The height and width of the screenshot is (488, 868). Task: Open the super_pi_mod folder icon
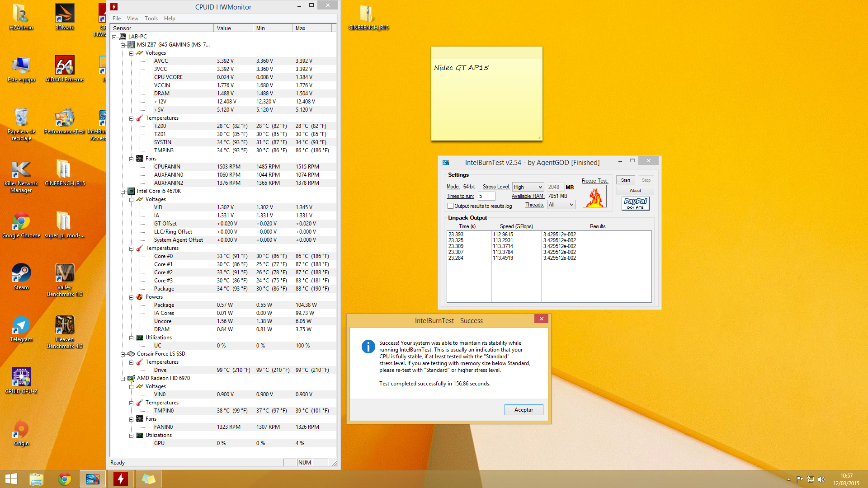click(x=65, y=225)
